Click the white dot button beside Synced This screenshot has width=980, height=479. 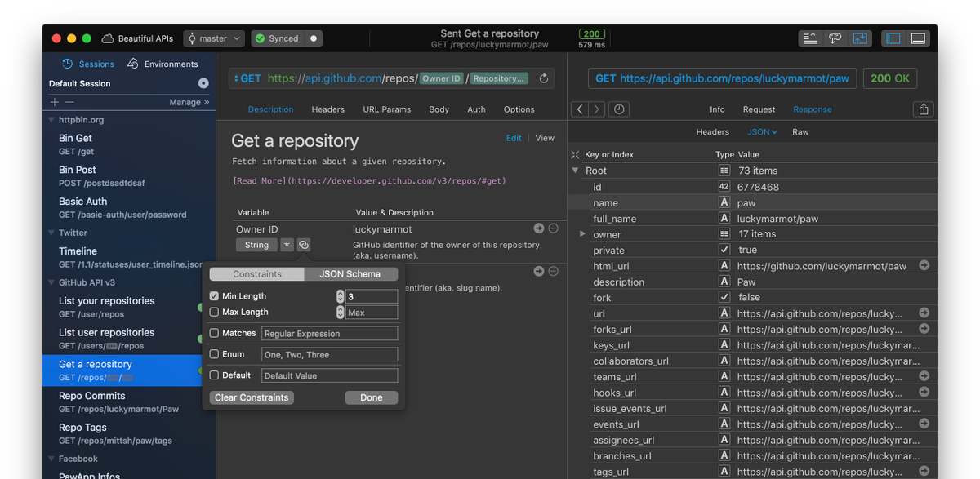(313, 38)
